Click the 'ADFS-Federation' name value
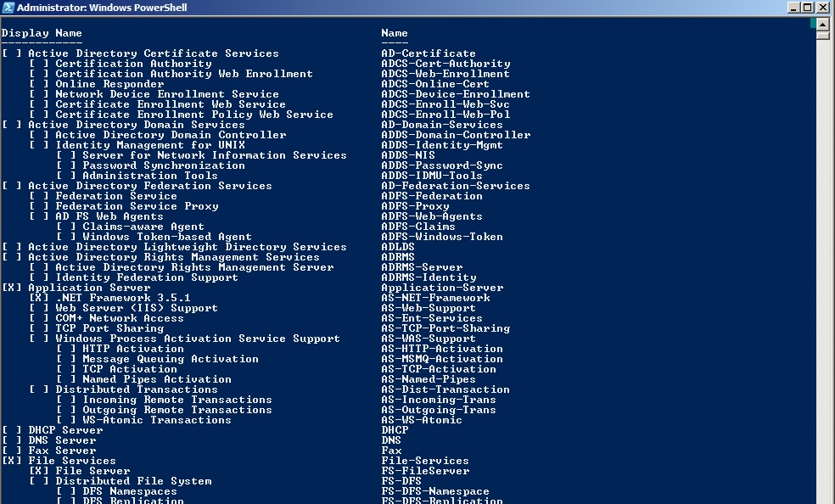835x504 pixels. [x=432, y=196]
